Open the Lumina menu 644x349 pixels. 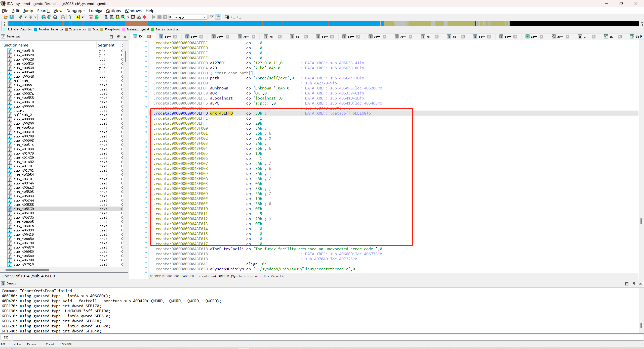[x=95, y=11]
